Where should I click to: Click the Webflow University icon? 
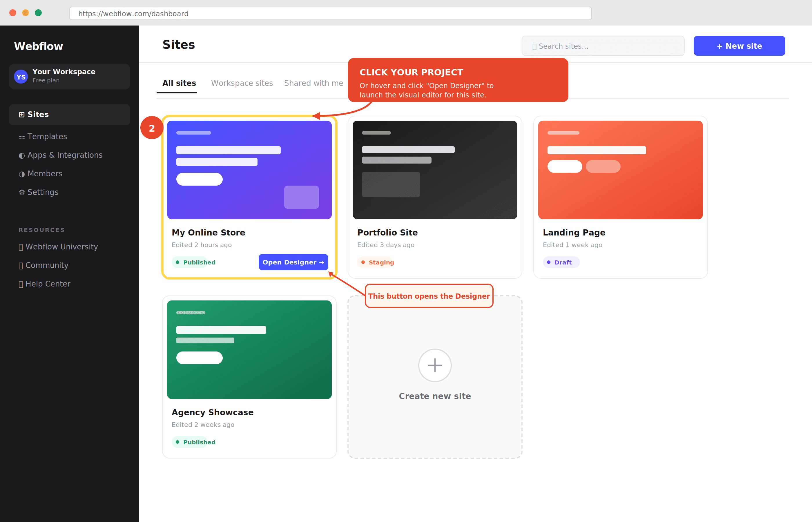(21, 247)
